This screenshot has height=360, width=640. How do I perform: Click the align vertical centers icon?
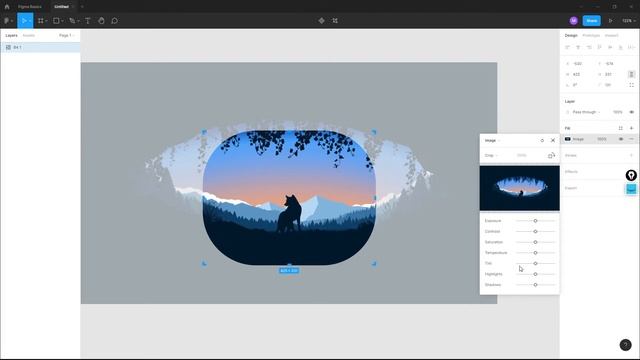click(x=610, y=47)
